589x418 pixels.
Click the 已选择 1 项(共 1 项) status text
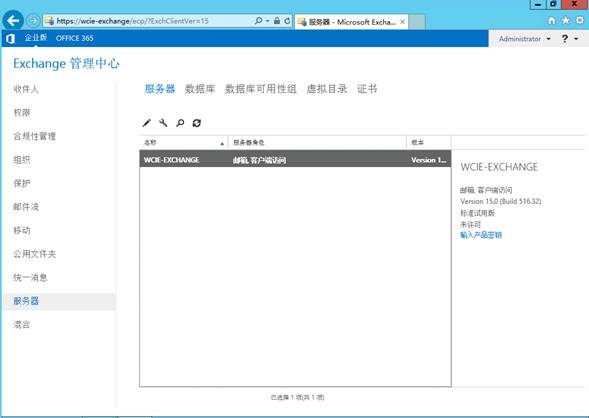click(x=297, y=397)
